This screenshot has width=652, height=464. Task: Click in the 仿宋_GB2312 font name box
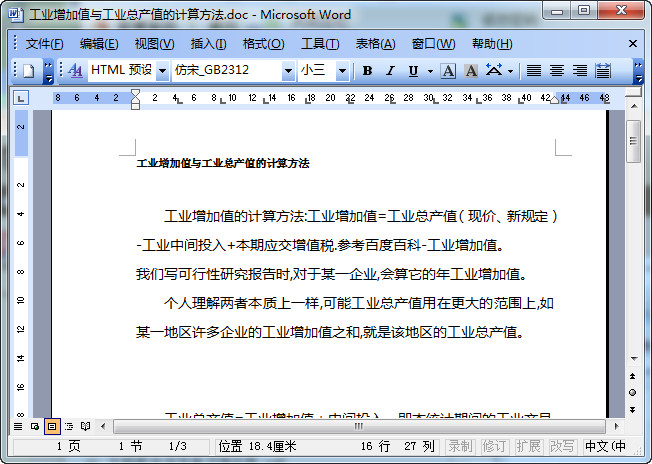click(x=227, y=70)
